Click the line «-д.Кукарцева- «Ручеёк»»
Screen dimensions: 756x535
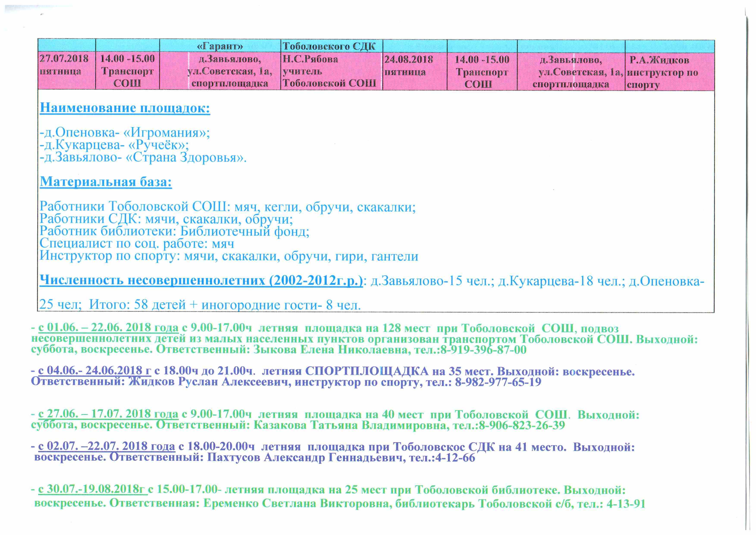click(x=114, y=145)
